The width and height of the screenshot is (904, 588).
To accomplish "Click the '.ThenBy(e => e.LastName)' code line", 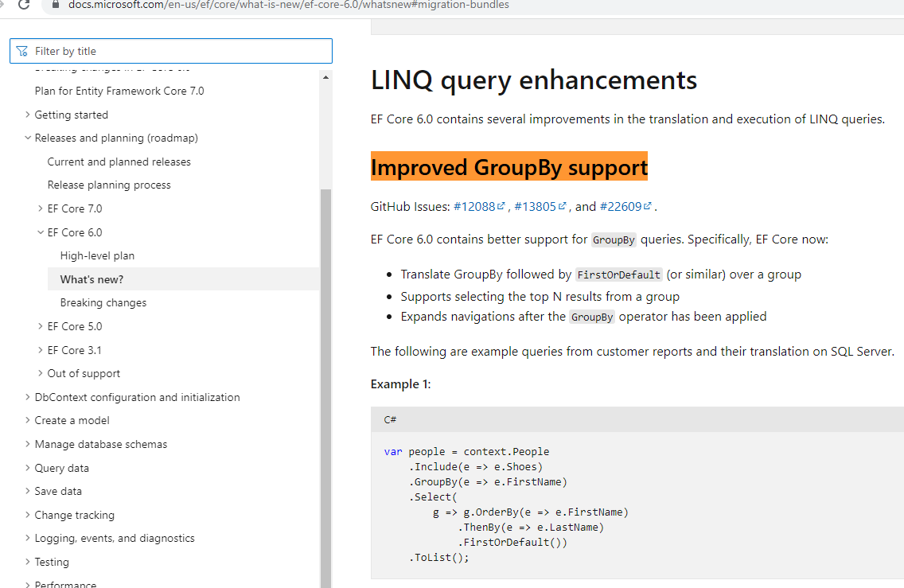I will coord(531,527).
